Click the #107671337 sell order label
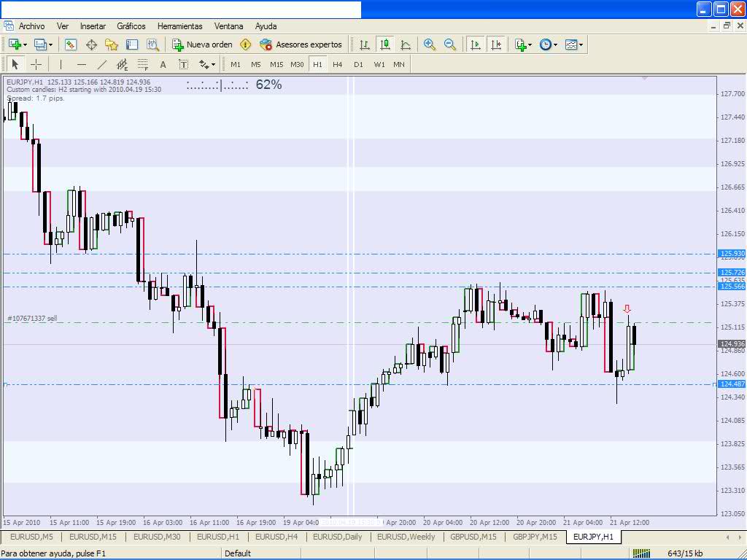 coord(32,318)
